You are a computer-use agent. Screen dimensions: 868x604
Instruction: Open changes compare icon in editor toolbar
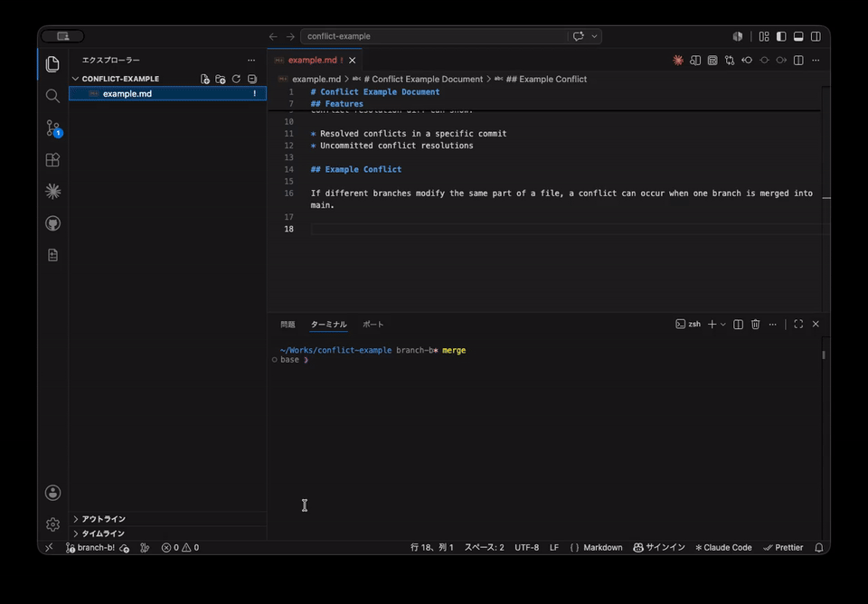pyautogui.click(x=730, y=61)
